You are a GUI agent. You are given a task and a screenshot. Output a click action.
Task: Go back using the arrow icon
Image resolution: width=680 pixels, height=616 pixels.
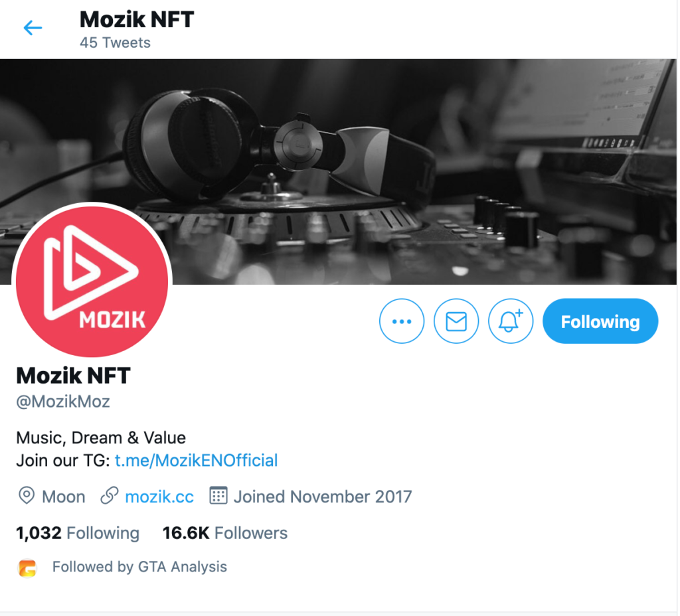(33, 28)
